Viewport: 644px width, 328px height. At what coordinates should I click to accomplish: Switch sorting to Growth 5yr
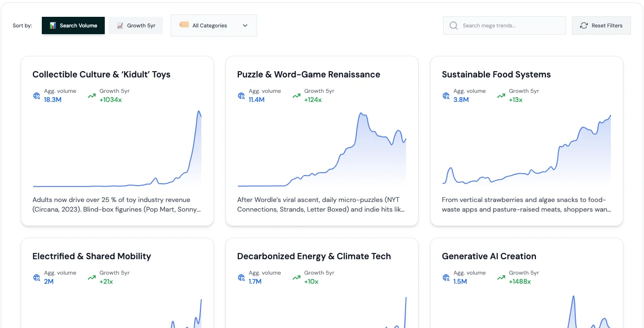coord(136,25)
